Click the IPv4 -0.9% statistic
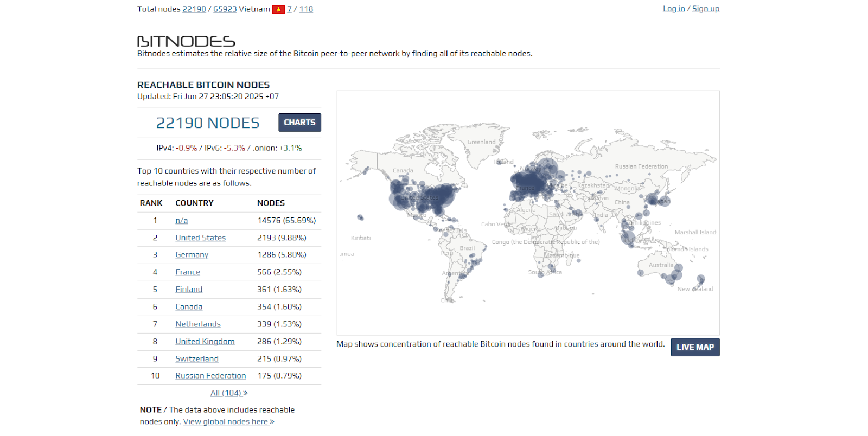 pyautogui.click(x=176, y=148)
